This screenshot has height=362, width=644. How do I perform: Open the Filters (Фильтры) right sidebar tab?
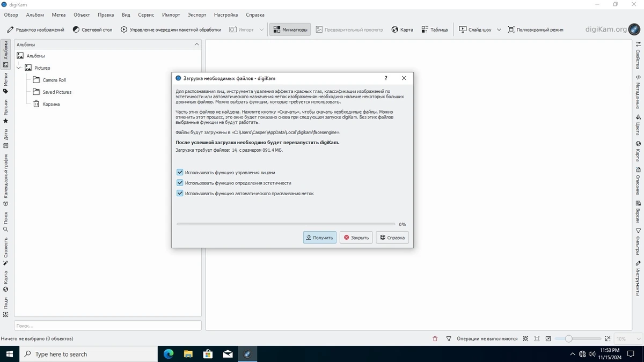pyautogui.click(x=638, y=242)
